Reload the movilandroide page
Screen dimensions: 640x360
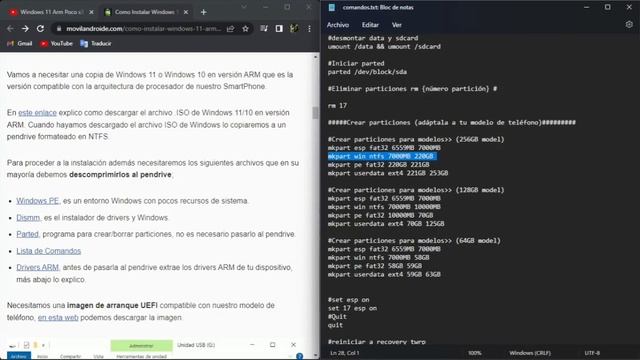click(x=40, y=29)
